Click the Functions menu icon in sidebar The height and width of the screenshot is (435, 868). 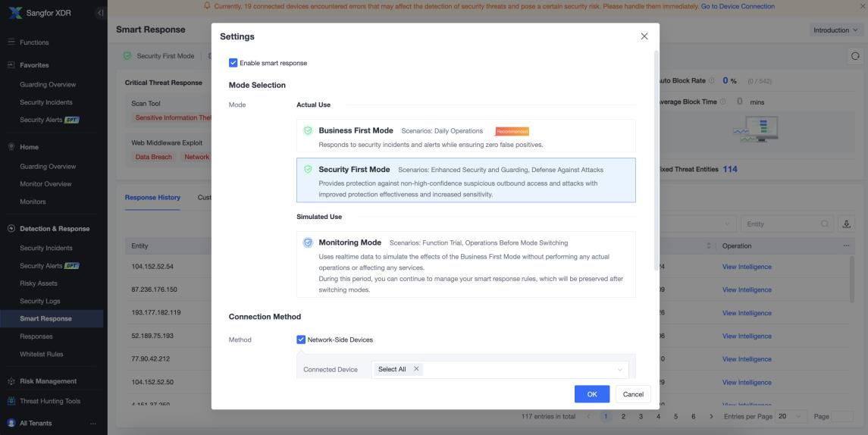11,42
